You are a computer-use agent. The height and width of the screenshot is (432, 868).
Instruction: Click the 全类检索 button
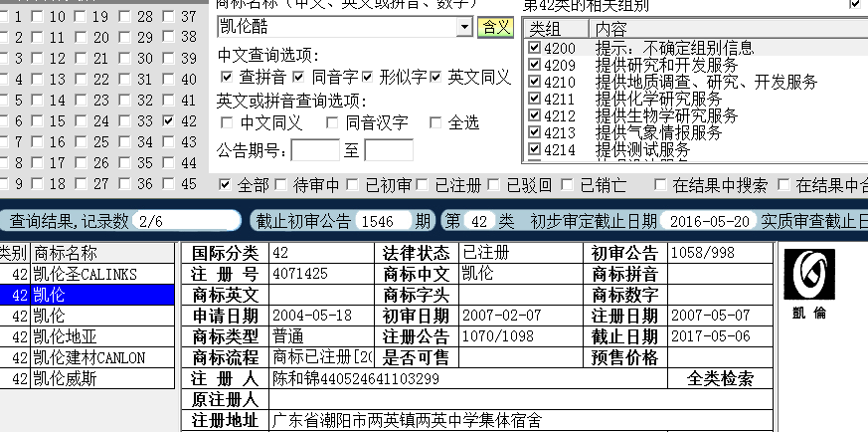coord(720,379)
